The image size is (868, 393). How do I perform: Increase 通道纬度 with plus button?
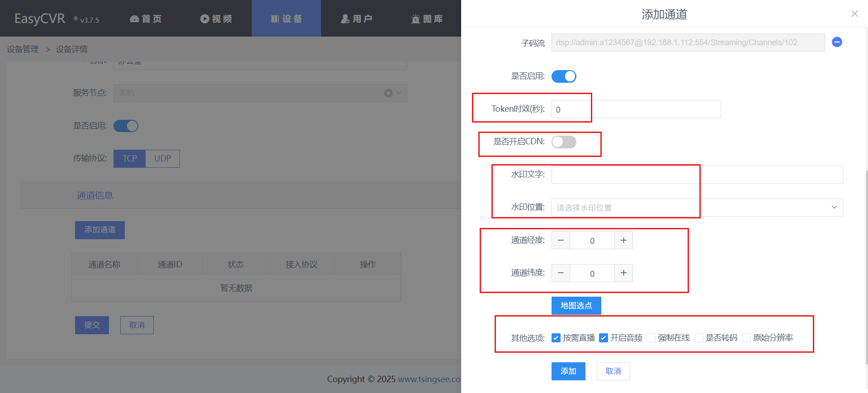(623, 273)
